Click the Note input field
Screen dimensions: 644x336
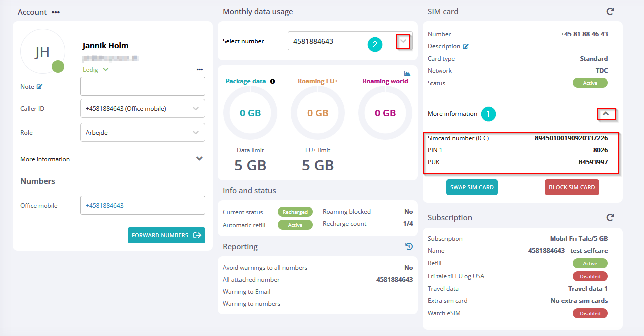pos(143,86)
